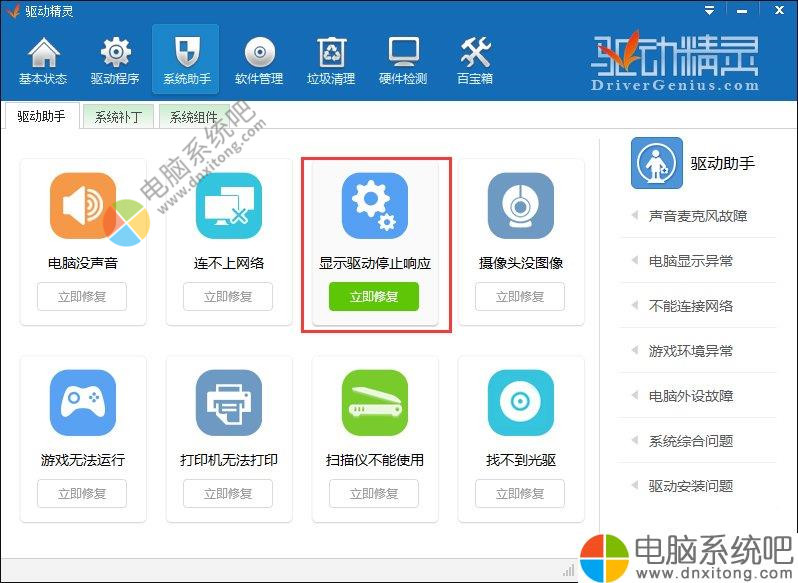The height and width of the screenshot is (583, 798).
Task: Click the DriverGenius.com logo
Action: point(675,62)
